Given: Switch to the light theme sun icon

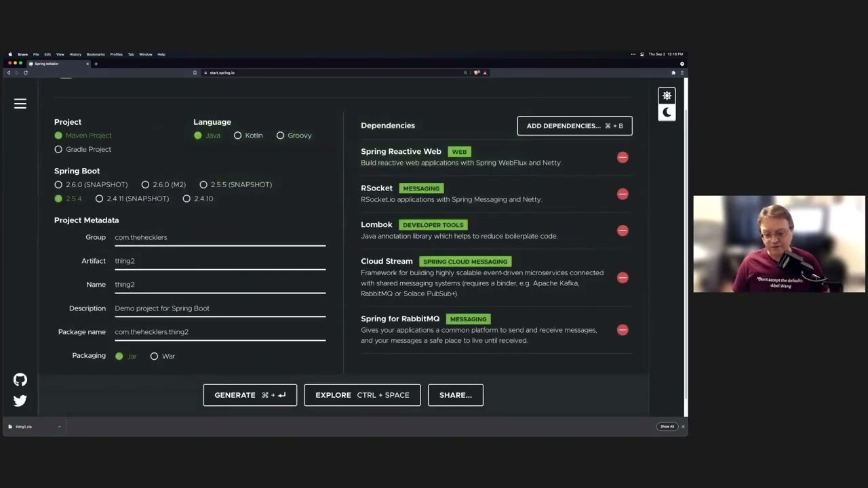Looking at the screenshot, I should (x=667, y=96).
